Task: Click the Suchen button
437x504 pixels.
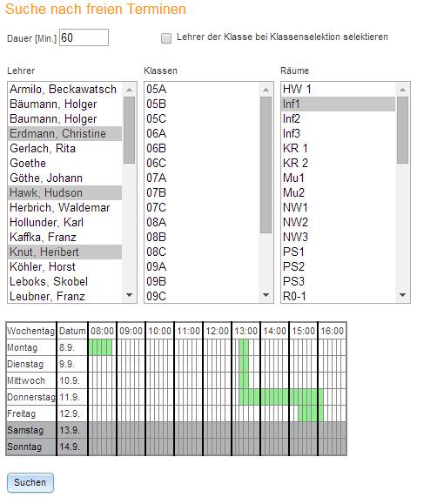Action: (x=30, y=482)
